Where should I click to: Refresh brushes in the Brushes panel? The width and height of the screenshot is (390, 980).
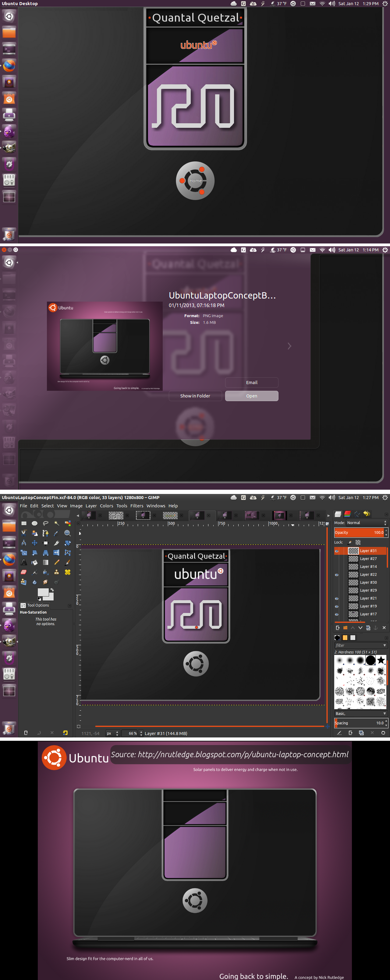(x=383, y=733)
